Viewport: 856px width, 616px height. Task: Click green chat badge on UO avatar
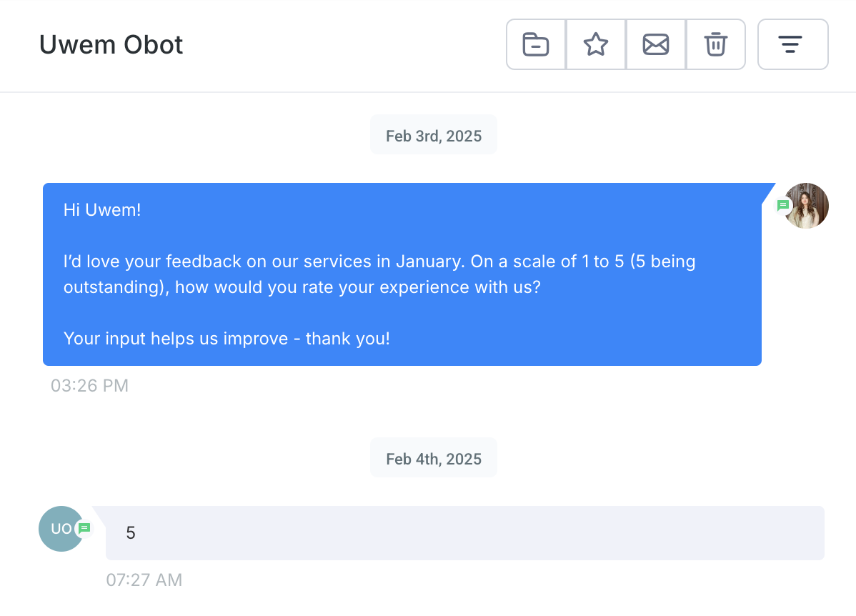(x=84, y=528)
